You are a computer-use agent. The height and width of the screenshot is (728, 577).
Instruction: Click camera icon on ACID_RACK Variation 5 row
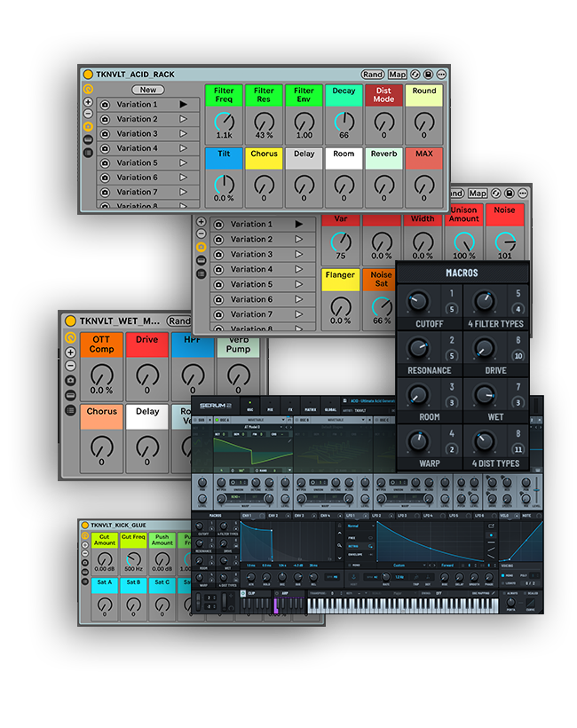(x=106, y=163)
